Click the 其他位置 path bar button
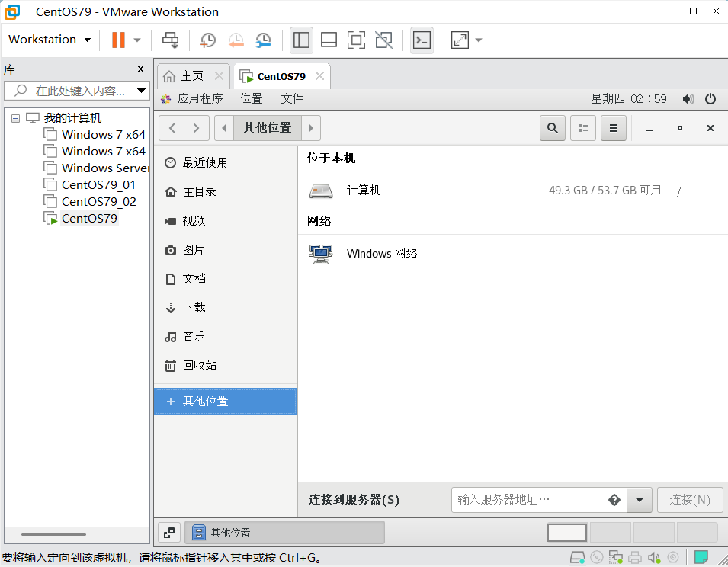This screenshot has height=567, width=728. pos(268,128)
